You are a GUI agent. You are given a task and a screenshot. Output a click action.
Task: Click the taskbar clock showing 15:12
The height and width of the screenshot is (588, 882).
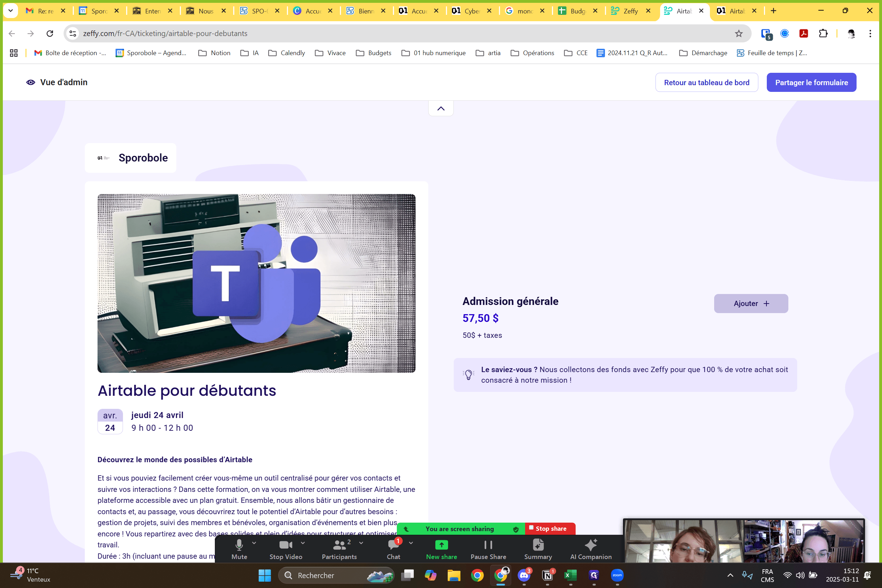(x=842, y=575)
